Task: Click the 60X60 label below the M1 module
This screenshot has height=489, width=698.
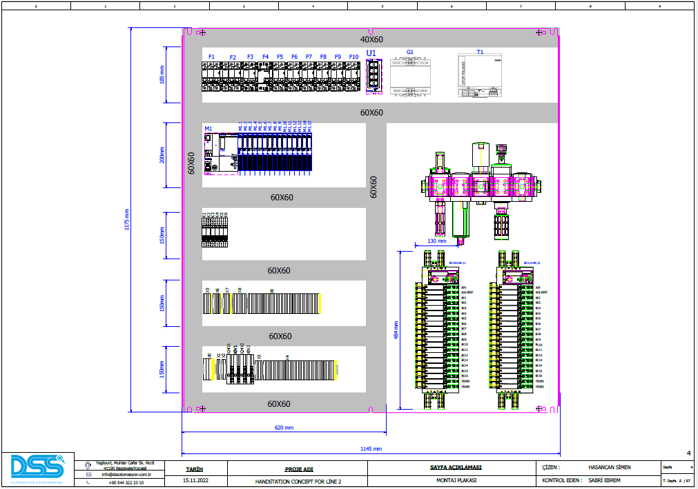Action: (282, 197)
